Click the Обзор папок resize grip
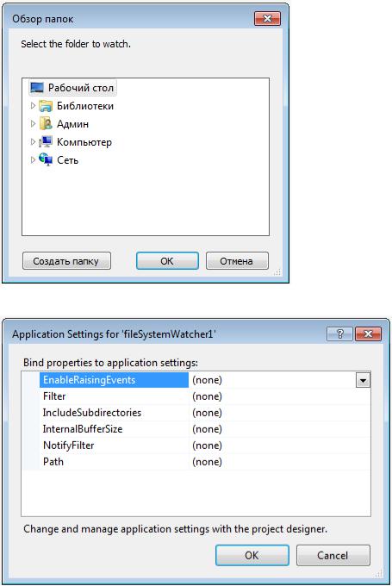The width and height of the screenshot is (392, 586). click(x=277, y=272)
